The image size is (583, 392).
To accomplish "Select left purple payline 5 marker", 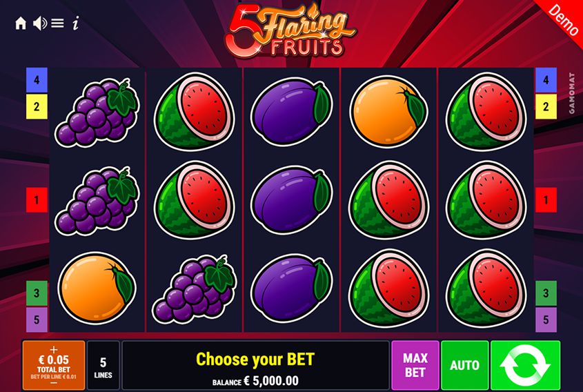I will point(37,320).
